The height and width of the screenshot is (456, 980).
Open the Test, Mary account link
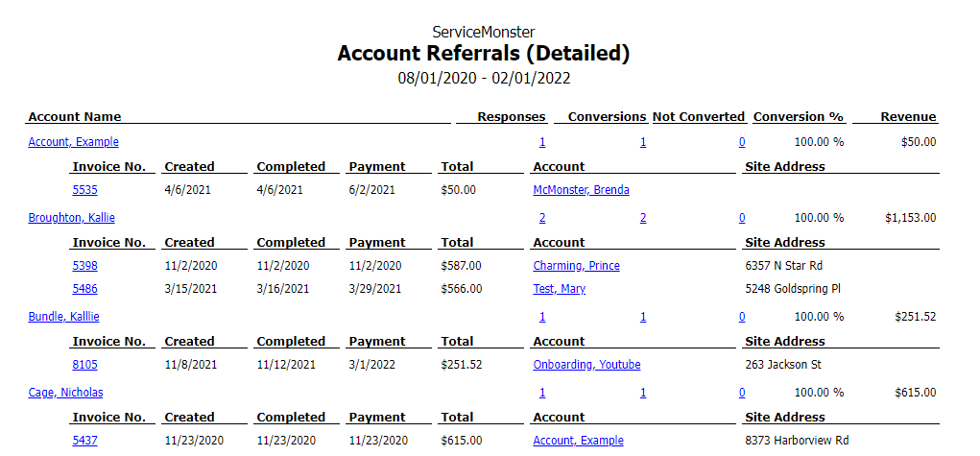tap(559, 289)
